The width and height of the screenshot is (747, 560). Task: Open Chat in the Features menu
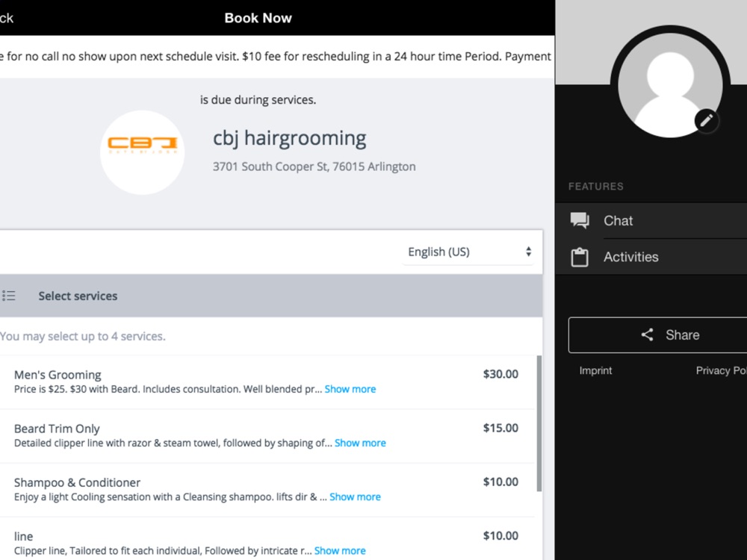pos(651,220)
